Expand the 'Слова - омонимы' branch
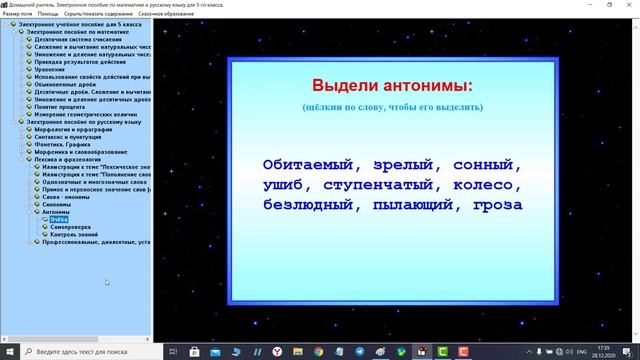This screenshot has height=360, width=640. (x=30, y=197)
